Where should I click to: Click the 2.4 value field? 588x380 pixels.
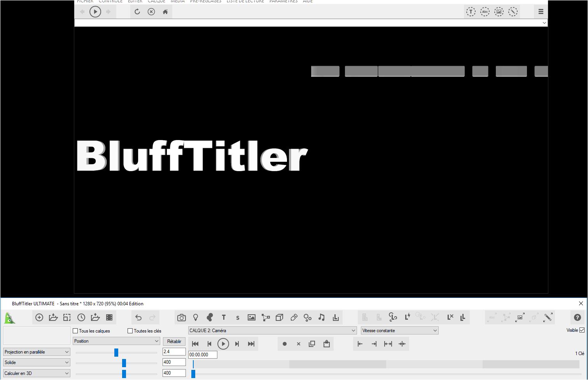coord(174,351)
